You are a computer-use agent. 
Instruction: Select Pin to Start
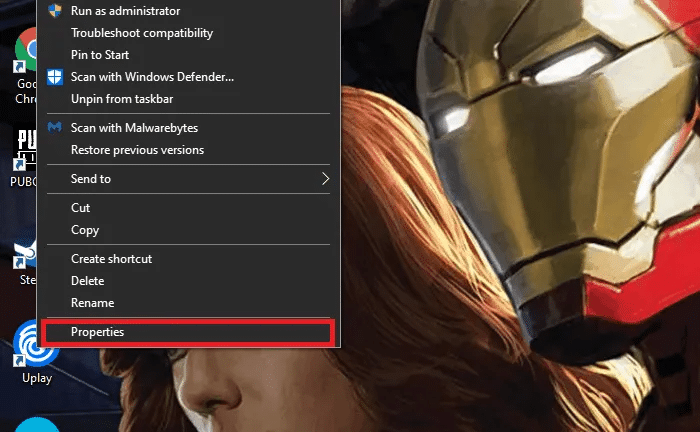pyautogui.click(x=188, y=55)
